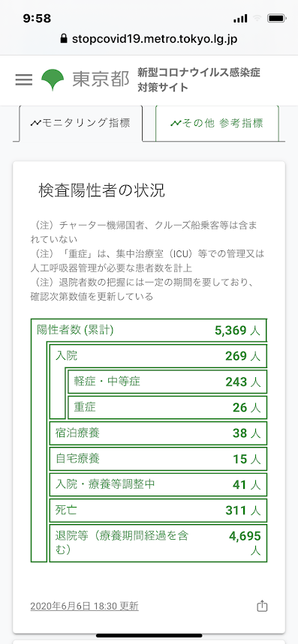Viewport: 298px width, 644px height.
Task: Tap the battery status icon
Action: coord(276,19)
